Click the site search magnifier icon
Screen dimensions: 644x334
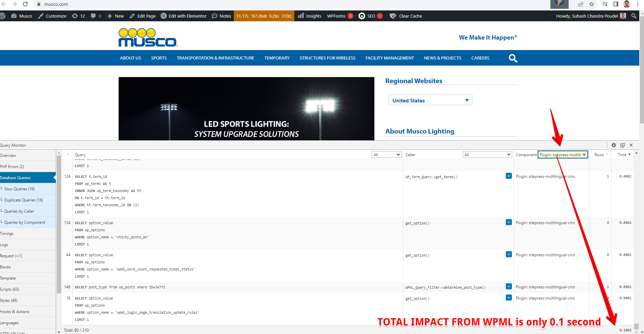[513, 58]
